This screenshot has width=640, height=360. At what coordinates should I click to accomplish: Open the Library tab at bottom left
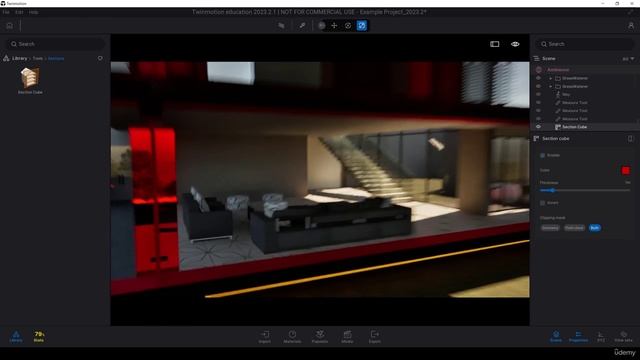[x=16, y=336]
